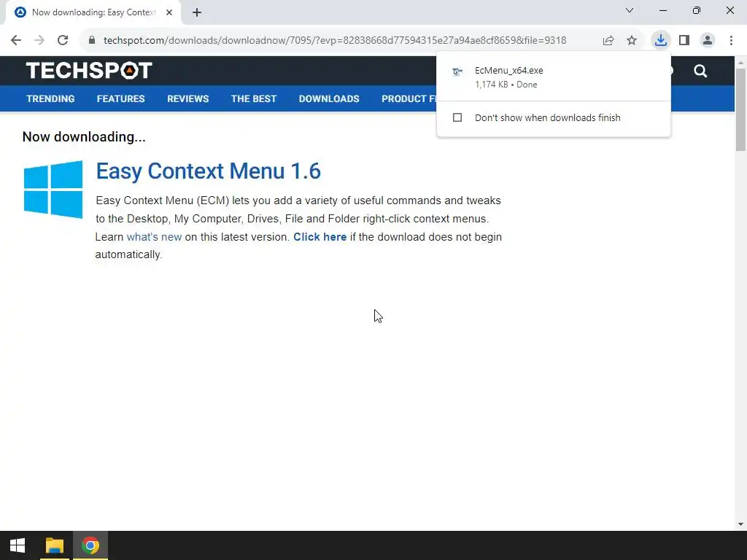Bookmark this page with the star icon
The height and width of the screenshot is (560, 747).
(632, 41)
